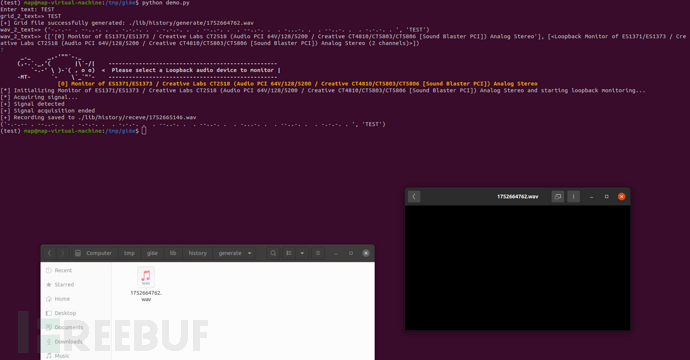Click the 'Signal detected' terminal line

pos(33,104)
